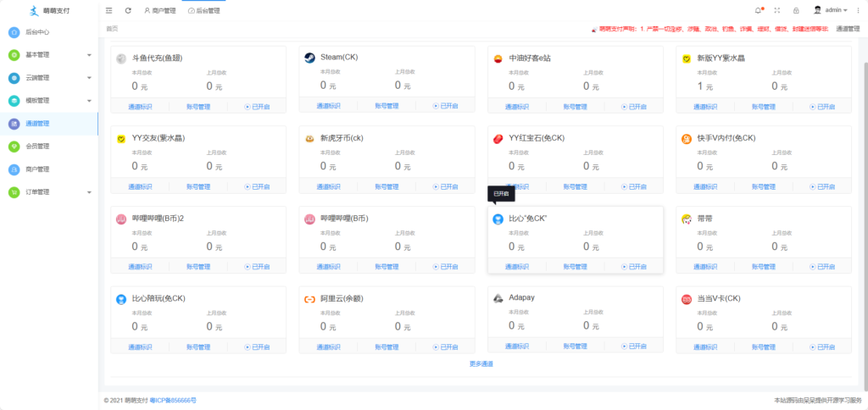
Task: Click the Steam(CK) channel logo
Action: tap(310, 58)
